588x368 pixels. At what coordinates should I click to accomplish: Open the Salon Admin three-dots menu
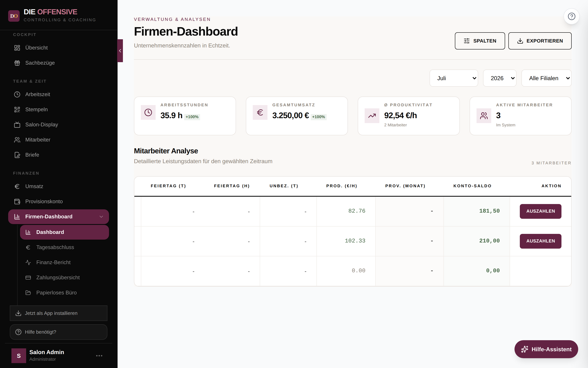tap(99, 356)
